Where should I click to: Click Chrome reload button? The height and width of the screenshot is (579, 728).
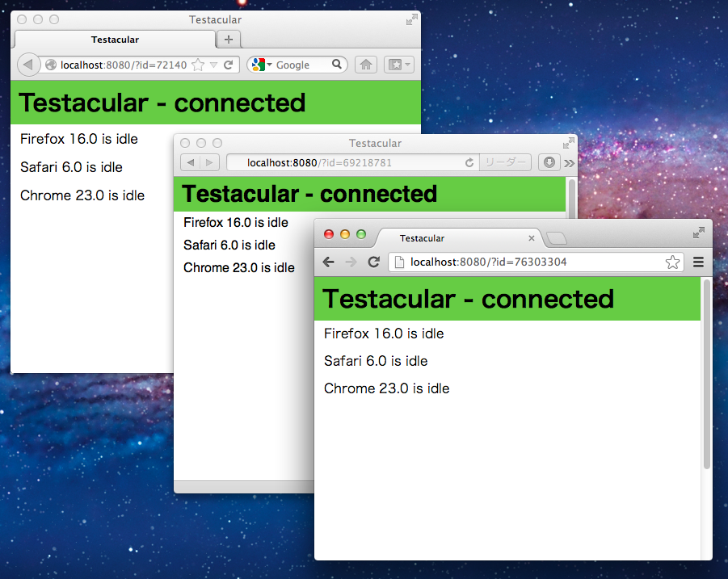coord(373,262)
